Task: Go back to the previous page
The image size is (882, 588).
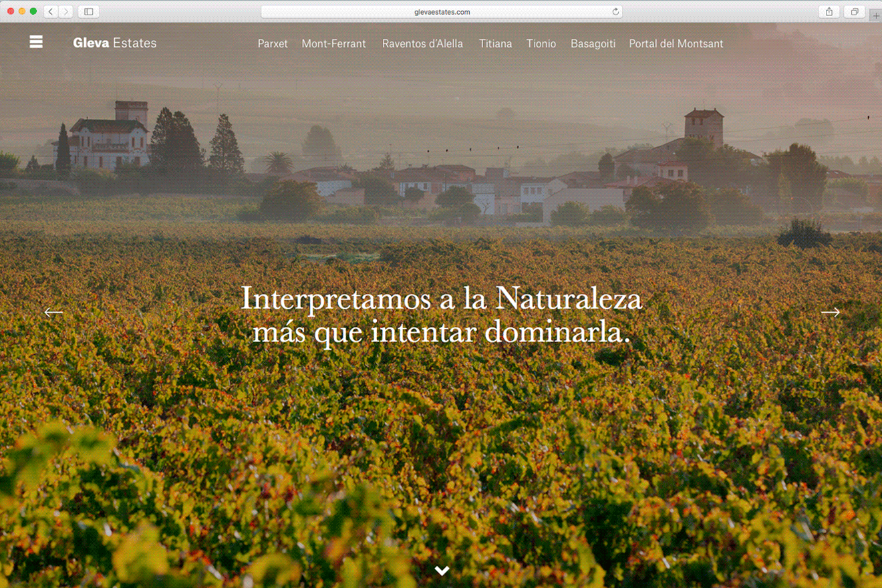Action: tap(51, 11)
